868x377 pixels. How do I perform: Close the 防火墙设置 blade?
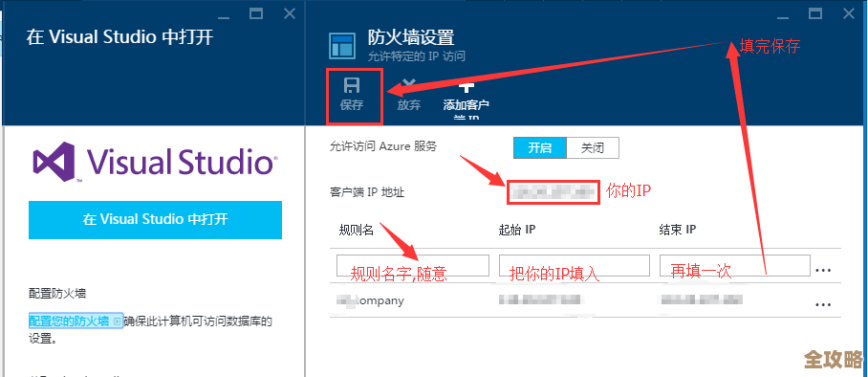click(849, 13)
